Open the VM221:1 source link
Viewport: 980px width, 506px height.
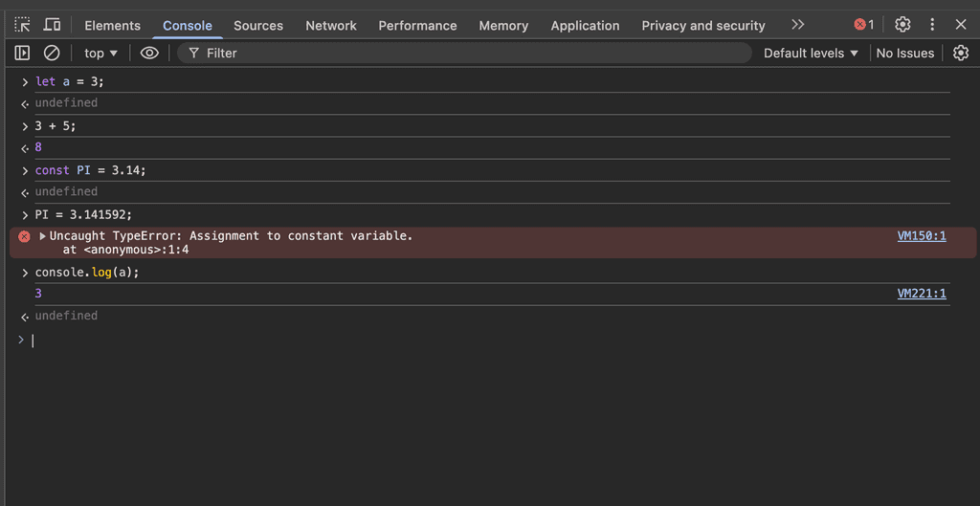point(921,294)
